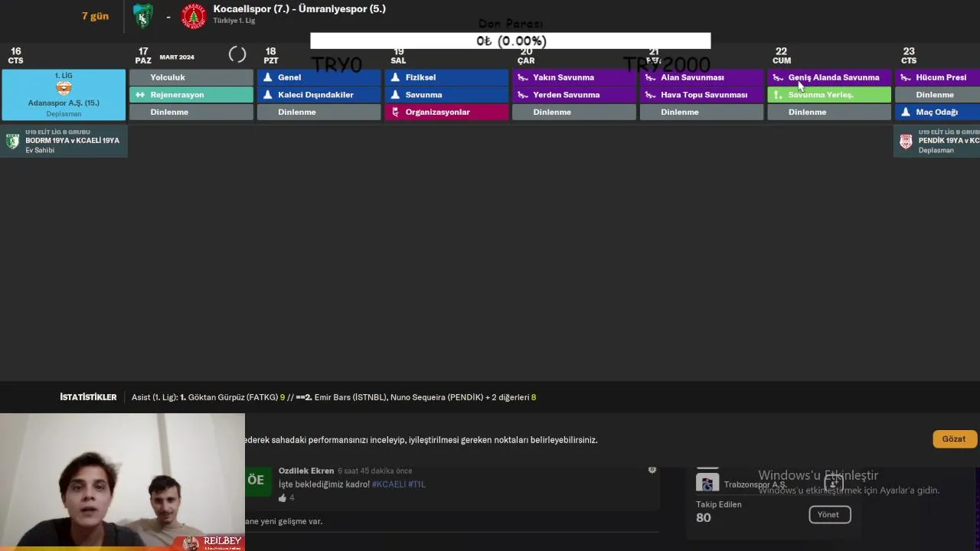Click the Organizasyonlar session icon
Viewport: 980px width, 551px height.
click(x=395, y=112)
